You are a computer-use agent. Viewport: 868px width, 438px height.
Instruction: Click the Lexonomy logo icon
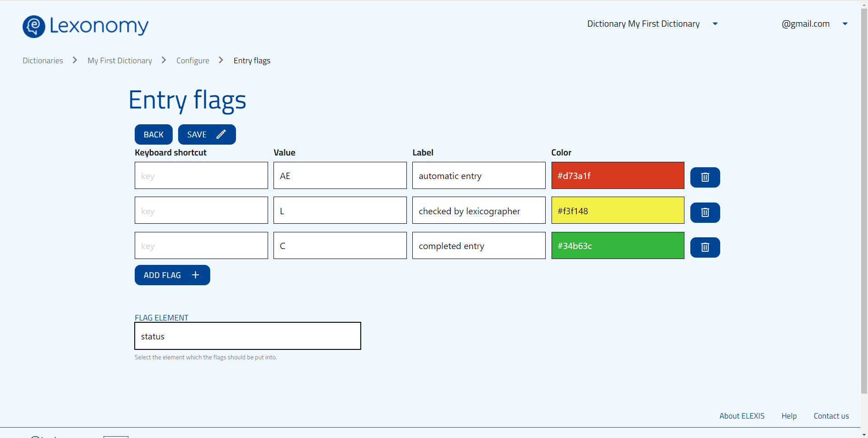point(34,26)
